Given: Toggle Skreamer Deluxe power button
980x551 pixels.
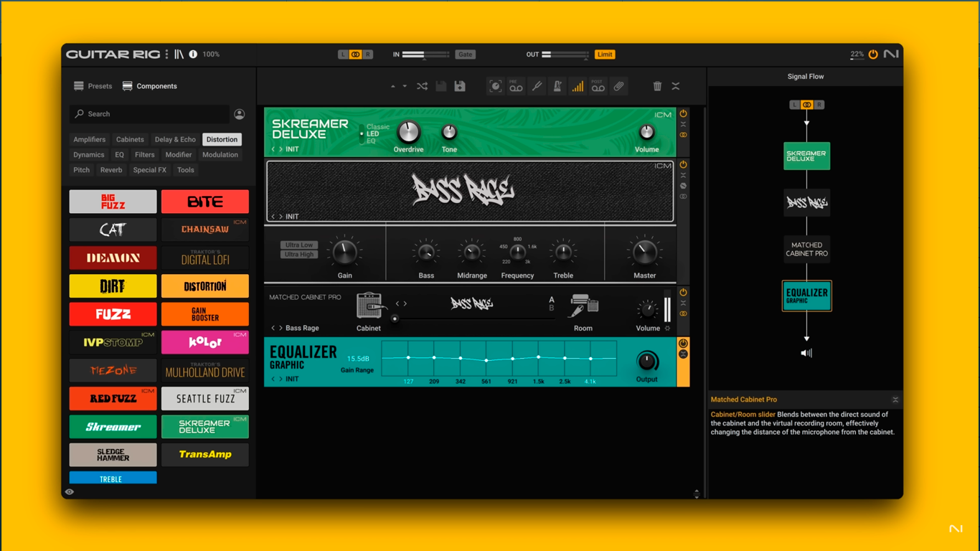Looking at the screenshot, I should 683,113.
